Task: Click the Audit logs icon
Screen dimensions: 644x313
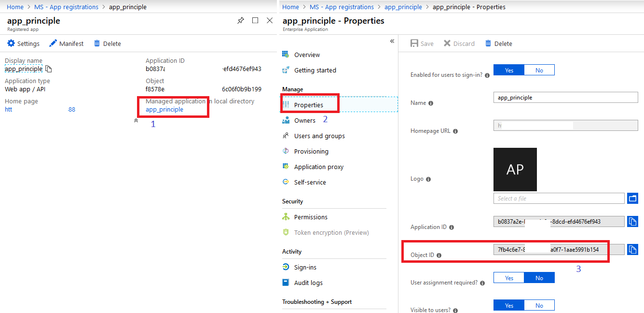Action: pyautogui.click(x=286, y=283)
